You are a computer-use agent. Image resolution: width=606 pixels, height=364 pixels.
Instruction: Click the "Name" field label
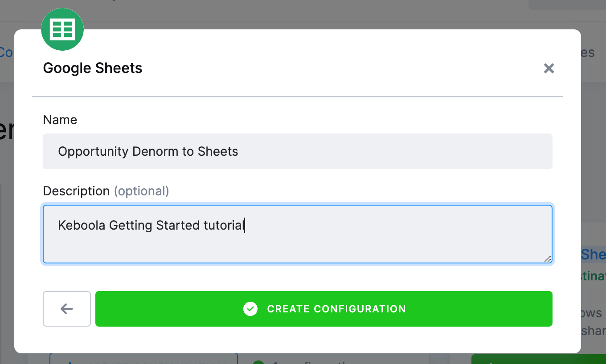[x=60, y=120]
